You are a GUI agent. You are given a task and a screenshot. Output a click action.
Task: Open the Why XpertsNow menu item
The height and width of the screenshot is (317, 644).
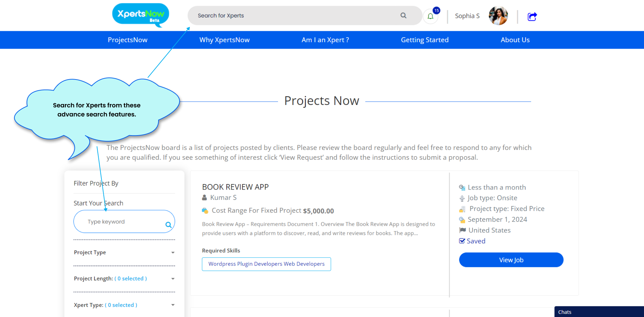coord(225,40)
